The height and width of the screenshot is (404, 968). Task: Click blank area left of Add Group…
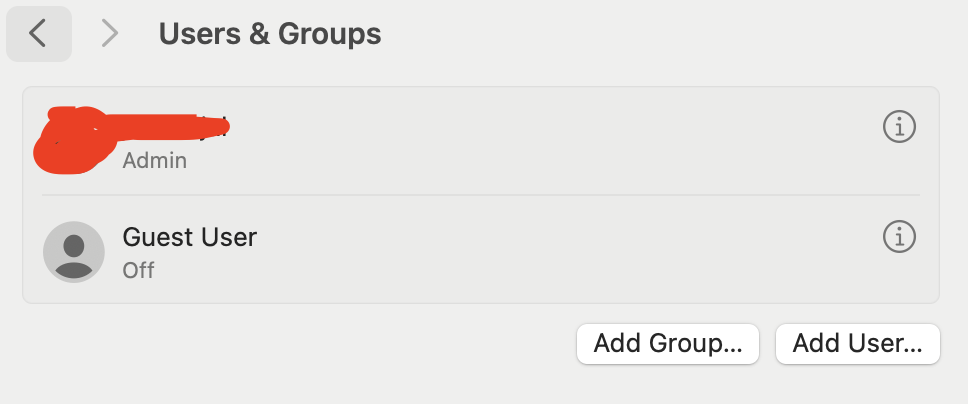pyautogui.click(x=300, y=344)
